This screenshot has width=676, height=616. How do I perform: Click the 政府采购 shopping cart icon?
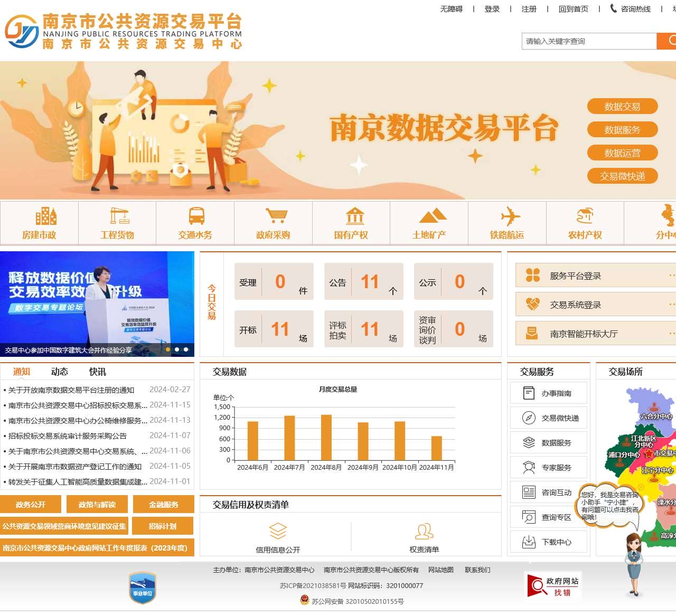[276, 216]
